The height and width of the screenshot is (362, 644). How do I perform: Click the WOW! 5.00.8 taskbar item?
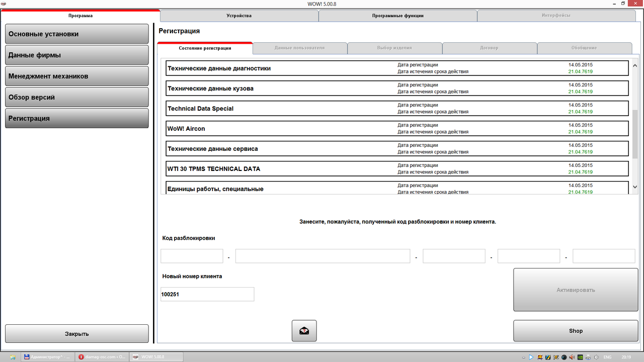156,357
